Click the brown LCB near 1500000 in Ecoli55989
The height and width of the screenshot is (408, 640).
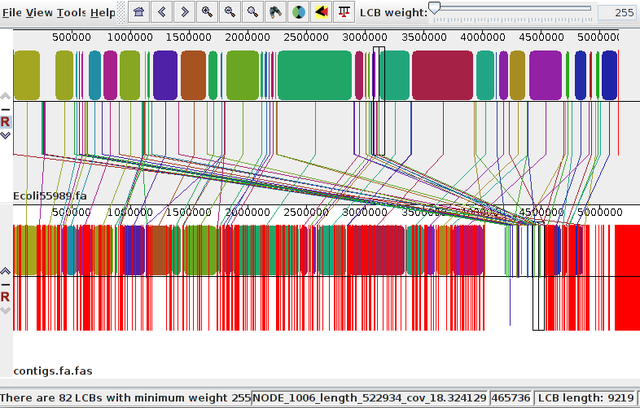[193, 75]
